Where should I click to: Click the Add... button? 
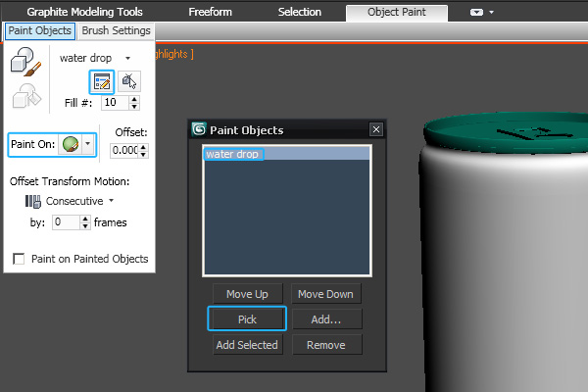tap(326, 319)
